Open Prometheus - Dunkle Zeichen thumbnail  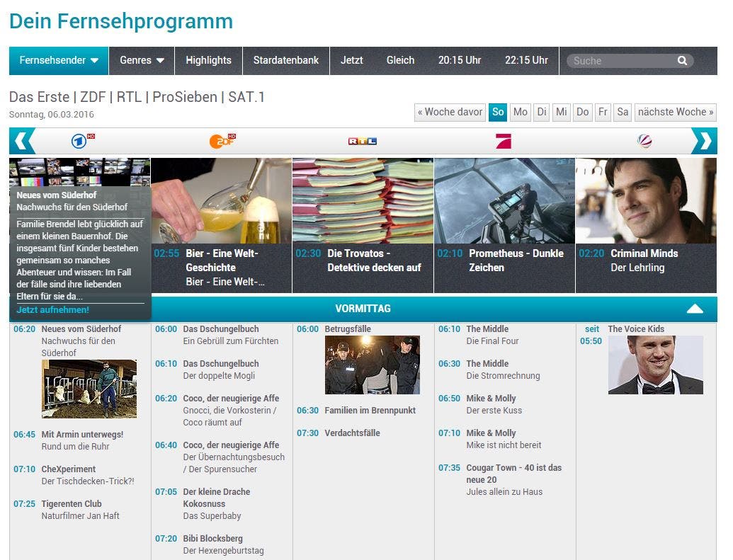(504, 200)
